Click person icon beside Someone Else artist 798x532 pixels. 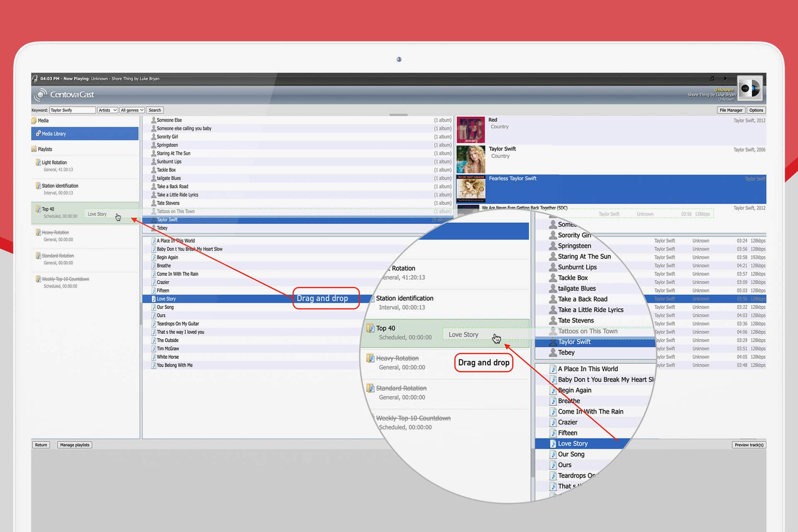pyautogui.click(x=153, y=120)
